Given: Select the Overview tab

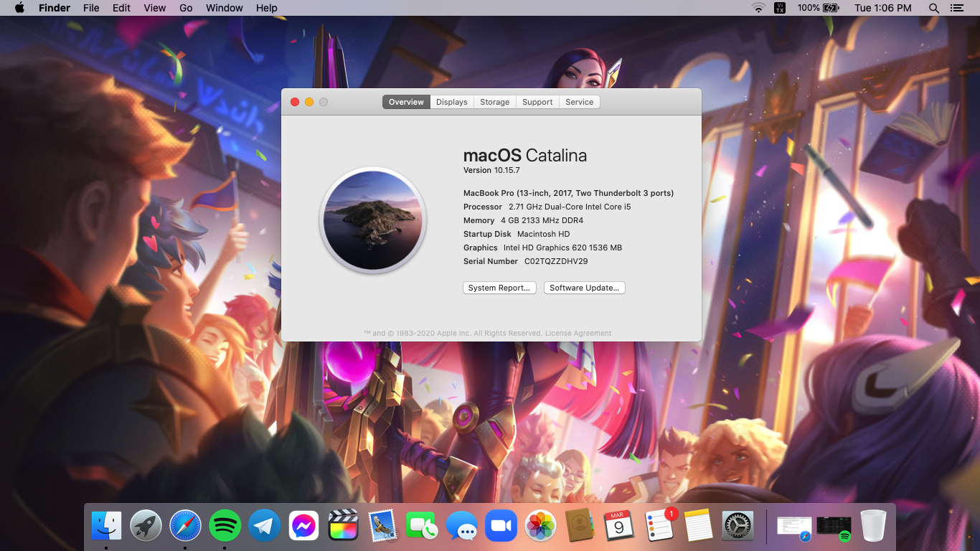Looking at the screenshot, I should (406, 102).
